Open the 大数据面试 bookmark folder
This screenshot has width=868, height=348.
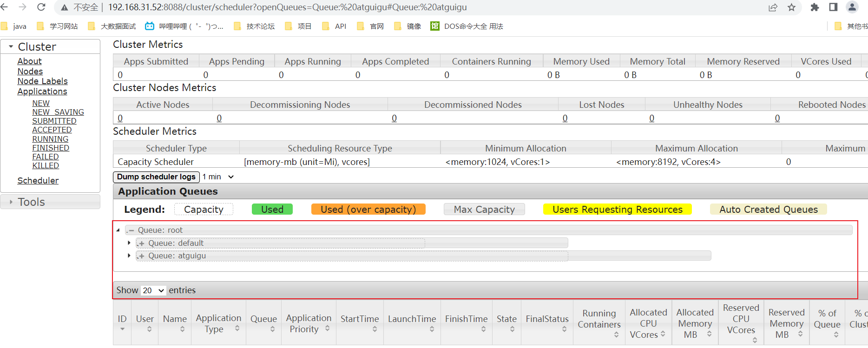[112, 26]
